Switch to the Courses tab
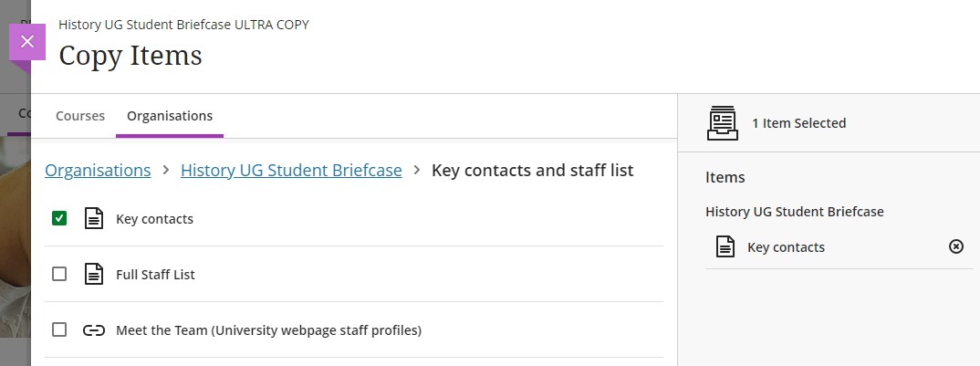Viewport: 980px width, 366px height. pyautogui.click(x=80, y=116)
